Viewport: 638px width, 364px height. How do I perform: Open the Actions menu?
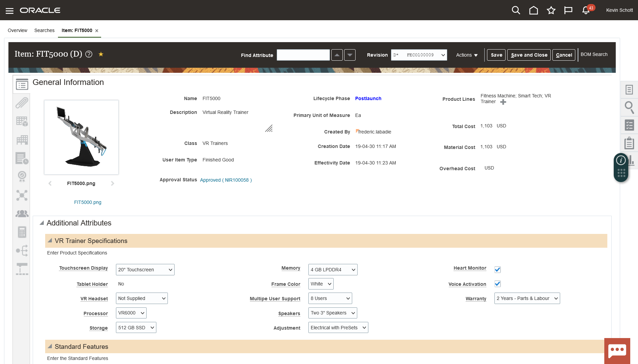coord(466,55)
